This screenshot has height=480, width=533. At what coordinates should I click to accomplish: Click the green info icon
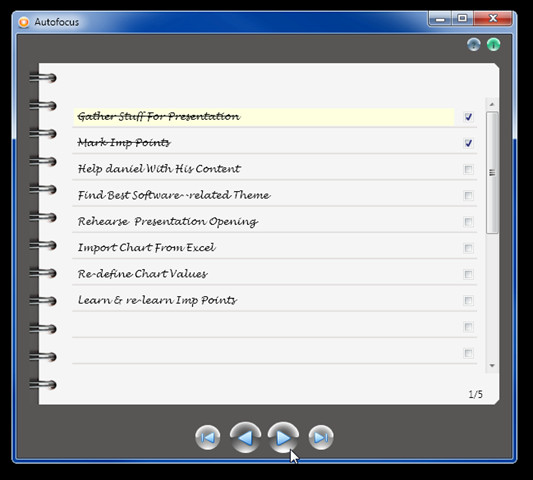point(493,45)
